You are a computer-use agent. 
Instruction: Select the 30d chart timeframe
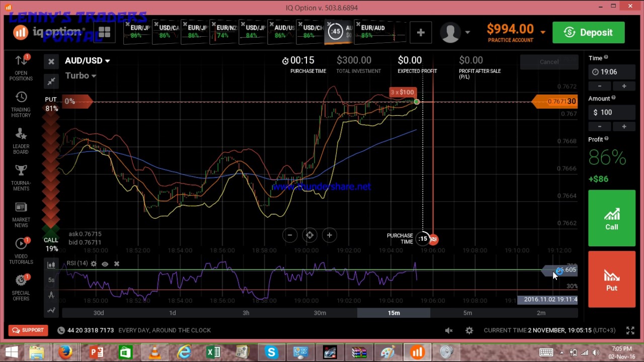click(x=99, y=313)
